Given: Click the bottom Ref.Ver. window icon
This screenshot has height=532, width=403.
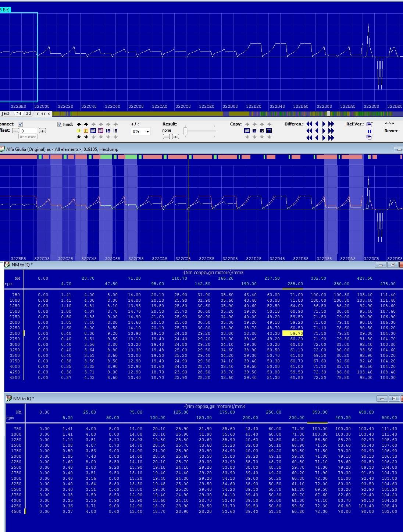Looking at the screenshot, I should pyautogui.click(x=369, y=137).
